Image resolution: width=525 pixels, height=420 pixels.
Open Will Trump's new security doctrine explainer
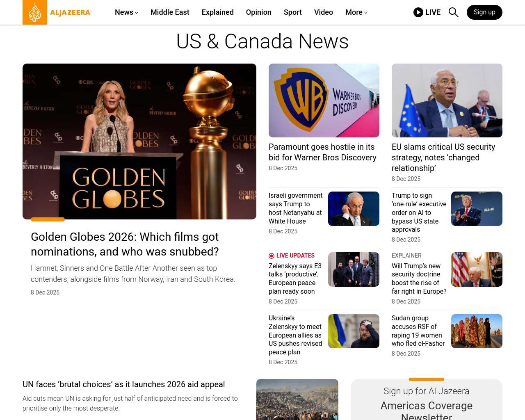pyautogui.click(x=419, y=278)
